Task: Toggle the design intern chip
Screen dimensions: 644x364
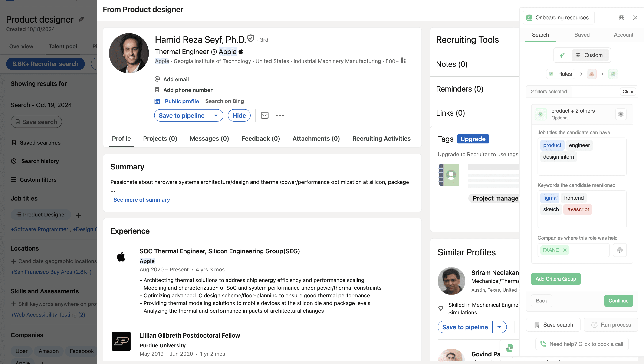Action: [558, 157]
